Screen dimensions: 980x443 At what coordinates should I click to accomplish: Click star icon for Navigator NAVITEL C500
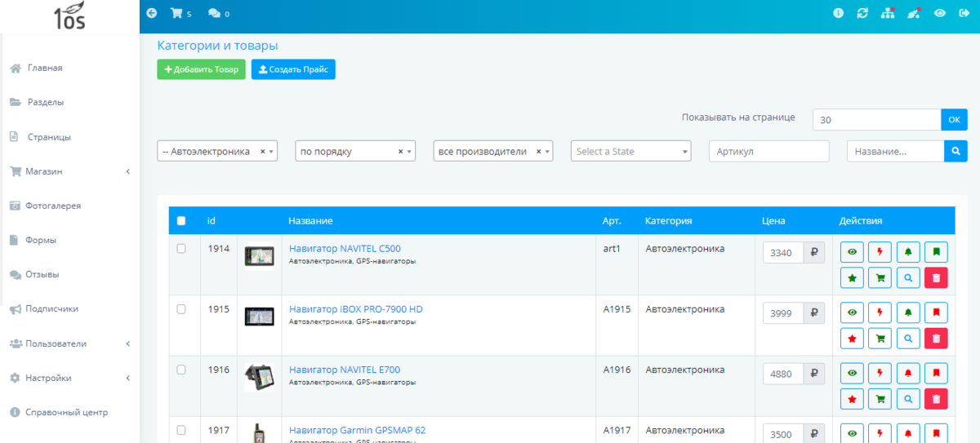coord(852,278)
